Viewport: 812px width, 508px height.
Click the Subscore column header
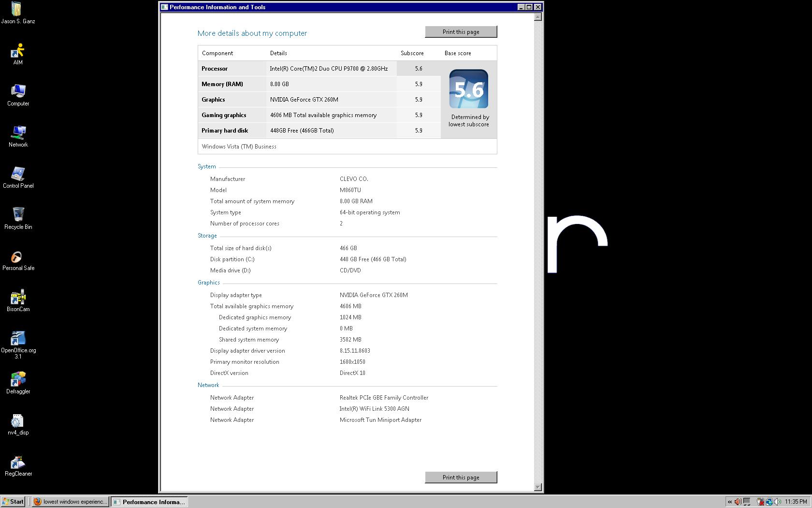(x=412, y=53)
